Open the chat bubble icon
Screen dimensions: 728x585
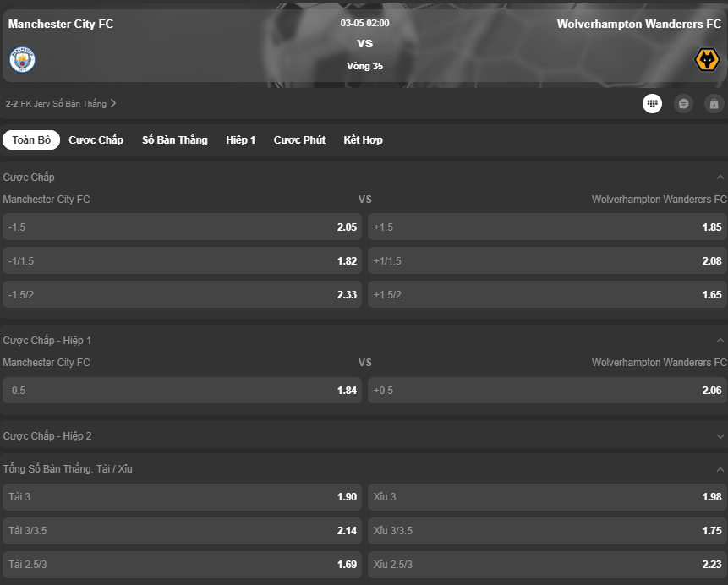[683, 103]
